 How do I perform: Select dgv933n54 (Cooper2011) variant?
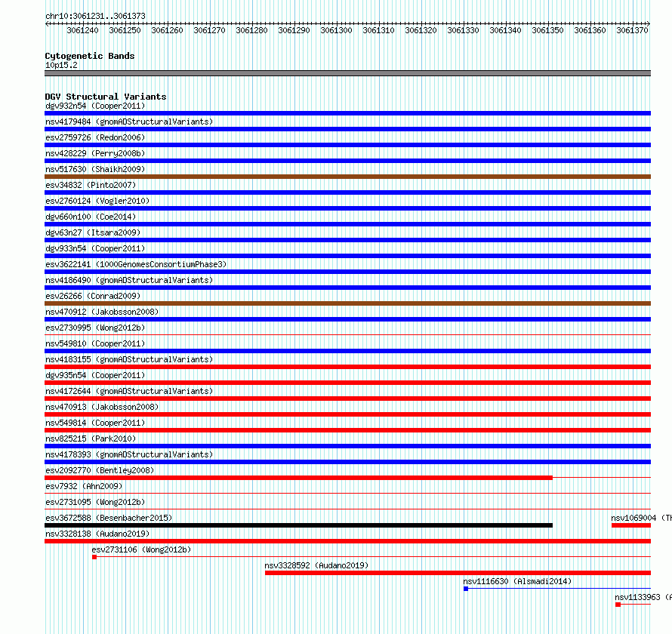click(x=95, y=248)
